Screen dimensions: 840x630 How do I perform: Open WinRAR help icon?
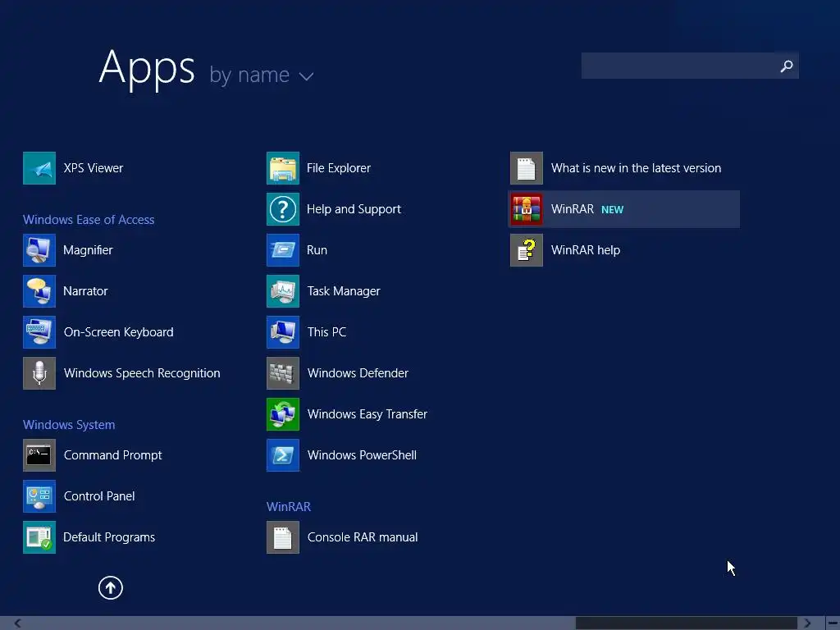[527, 250]
